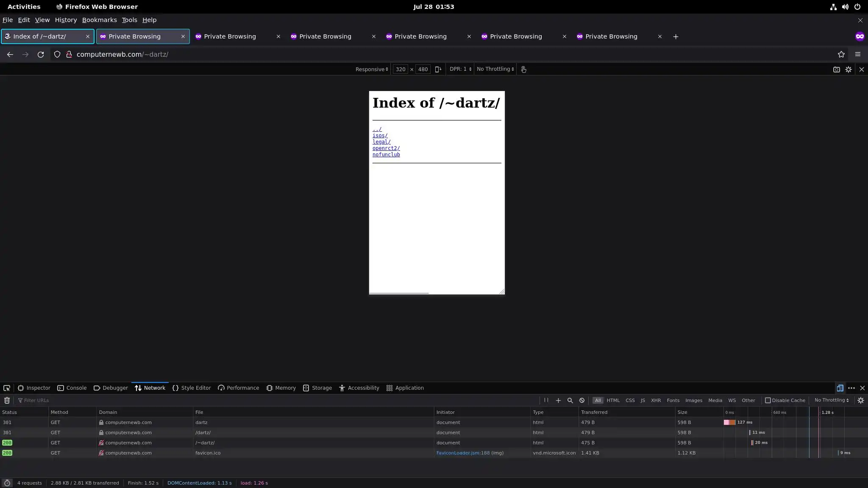Screen dimensions: 868x488
Task: Expand the DPR dropdown
Action: point(460,69)
